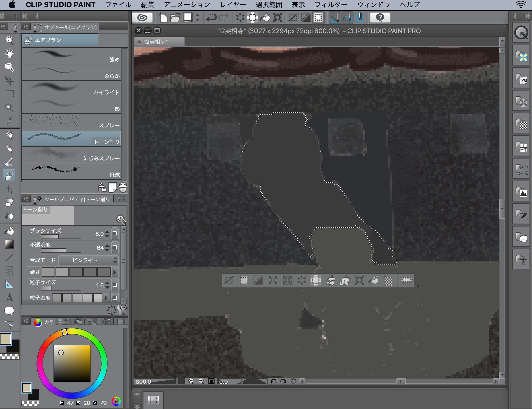Click invert selection in floating launcher
This screenshot has width=532, height=409.
tap(258, 280)
